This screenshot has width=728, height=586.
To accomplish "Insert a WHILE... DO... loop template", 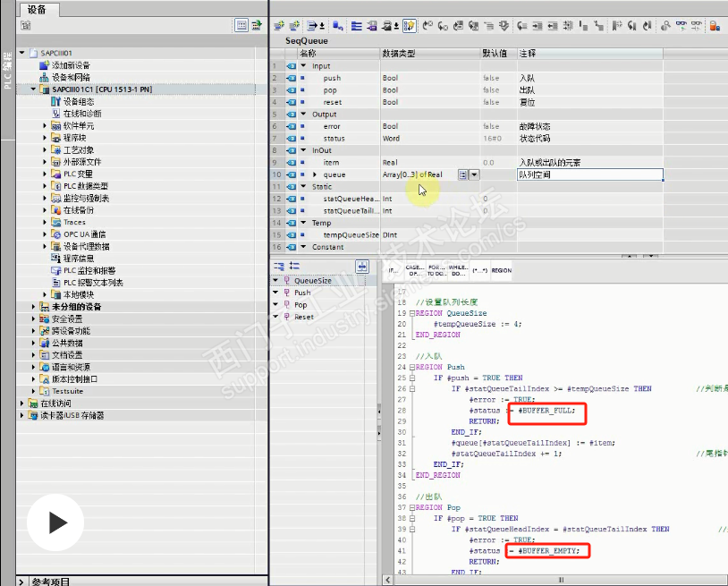I will coord(458,270).
